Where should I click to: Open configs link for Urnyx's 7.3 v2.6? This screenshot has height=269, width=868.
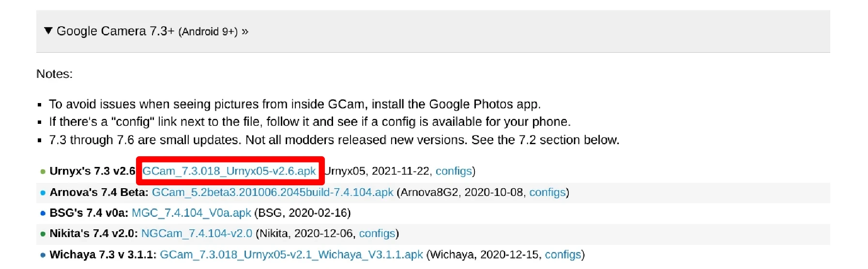click(x=454, y=171)
